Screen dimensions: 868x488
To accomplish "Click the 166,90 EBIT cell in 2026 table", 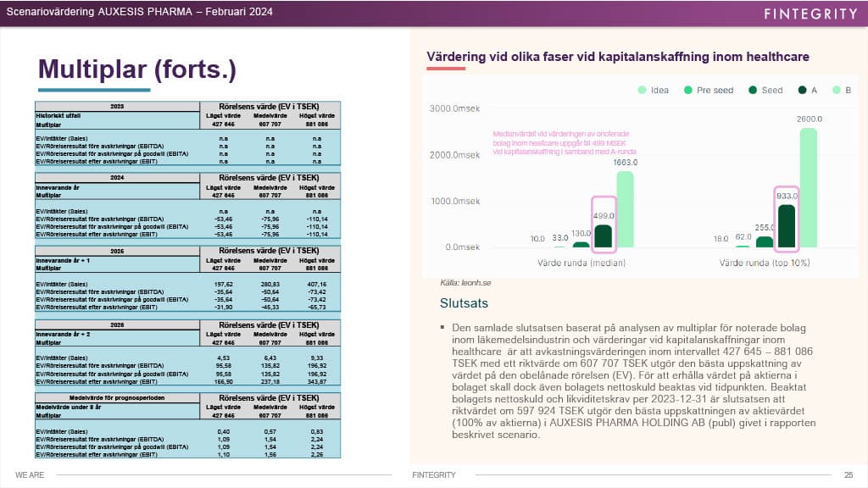I will coord(224,382).
